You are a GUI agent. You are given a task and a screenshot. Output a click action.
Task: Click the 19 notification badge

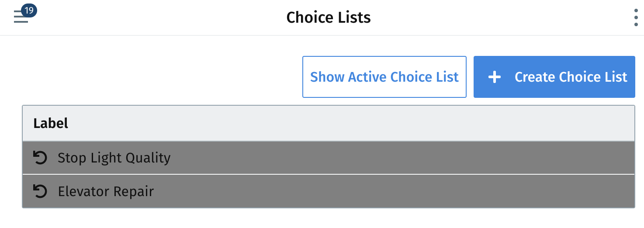pyautogui.click(x=29, y=10)
